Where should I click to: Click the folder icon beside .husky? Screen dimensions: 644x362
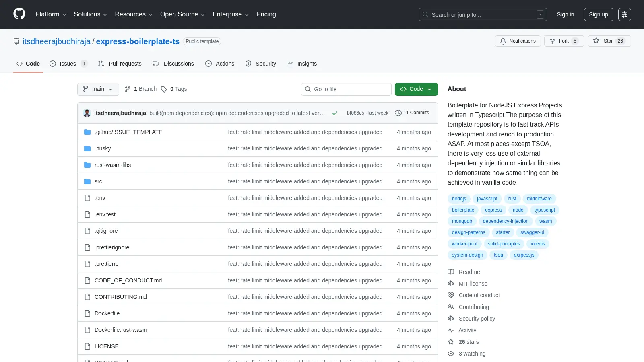coord(87,148)
